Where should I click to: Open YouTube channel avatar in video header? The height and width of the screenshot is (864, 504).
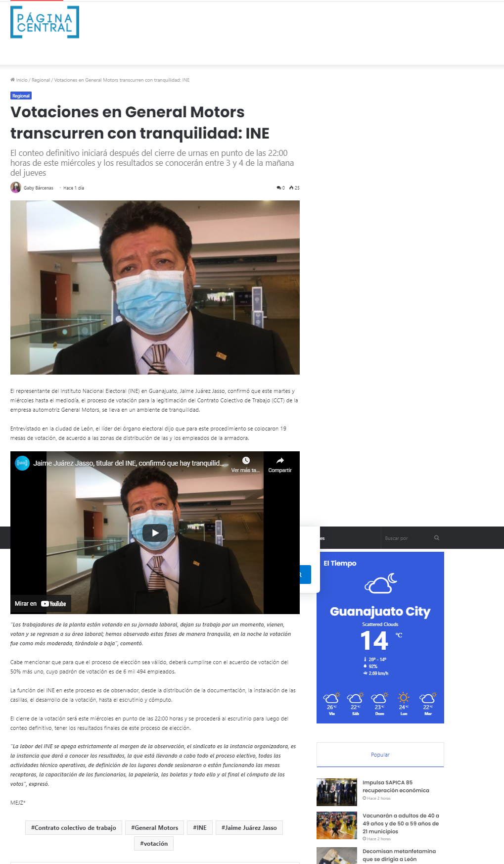coord(22,463)
